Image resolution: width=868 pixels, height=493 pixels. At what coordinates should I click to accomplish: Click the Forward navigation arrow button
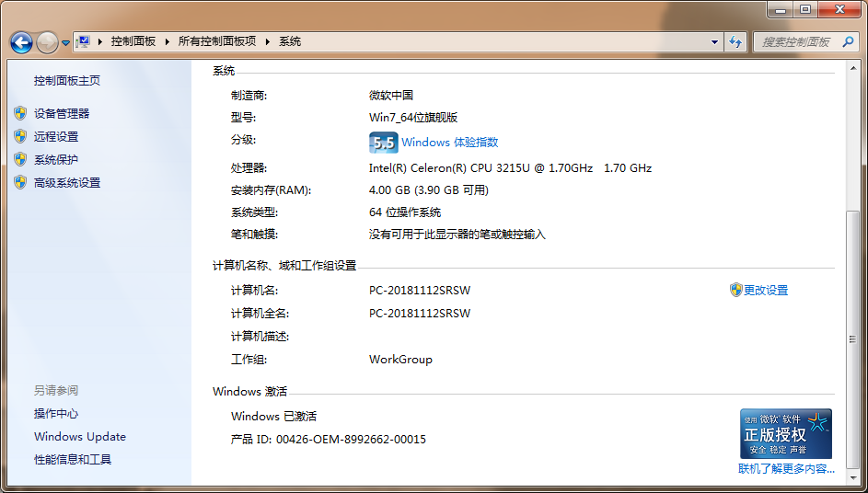click(x=47, y=42)
